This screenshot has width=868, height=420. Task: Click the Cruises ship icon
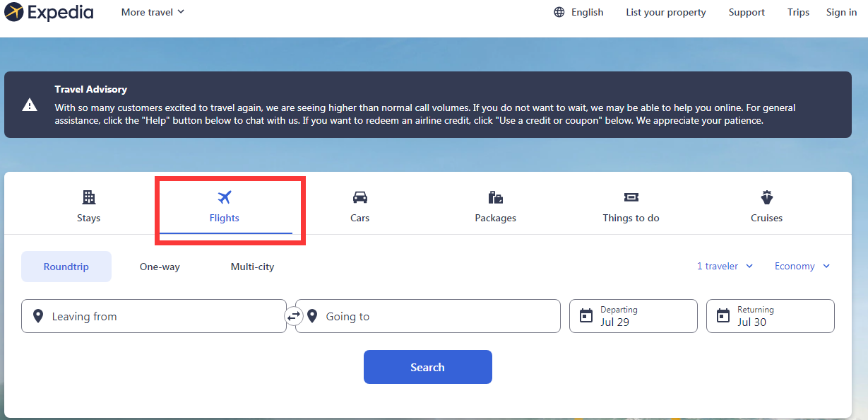pos(767,197)
